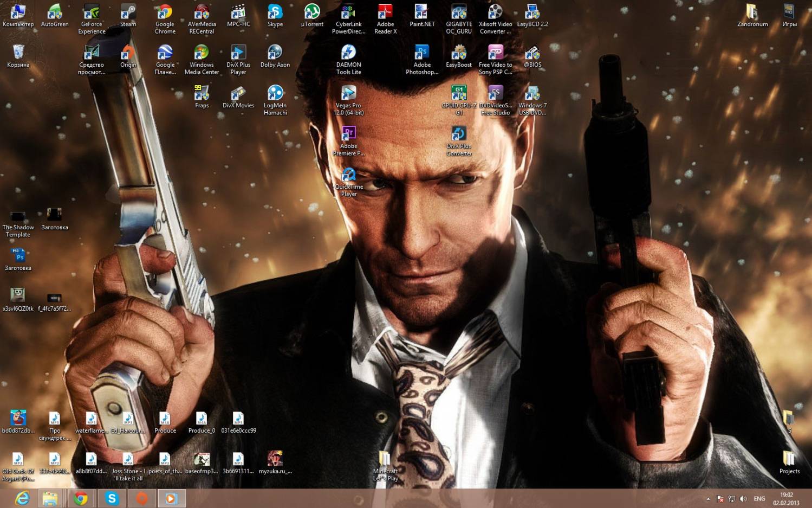Open the media player taskbar button
The image size is (812, 508).
click(172, 498)
